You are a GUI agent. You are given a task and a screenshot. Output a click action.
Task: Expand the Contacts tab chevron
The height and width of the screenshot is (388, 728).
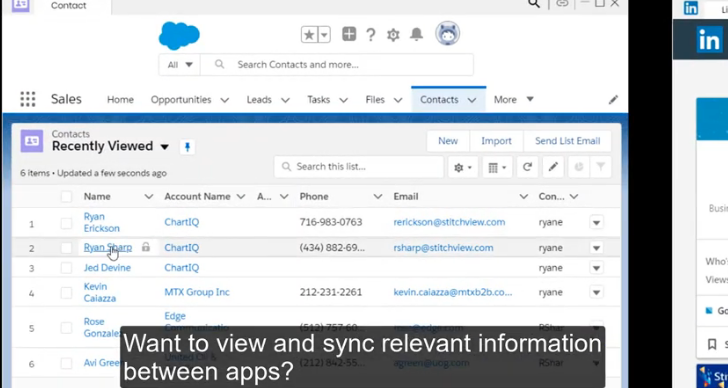(x=472, y=100)
